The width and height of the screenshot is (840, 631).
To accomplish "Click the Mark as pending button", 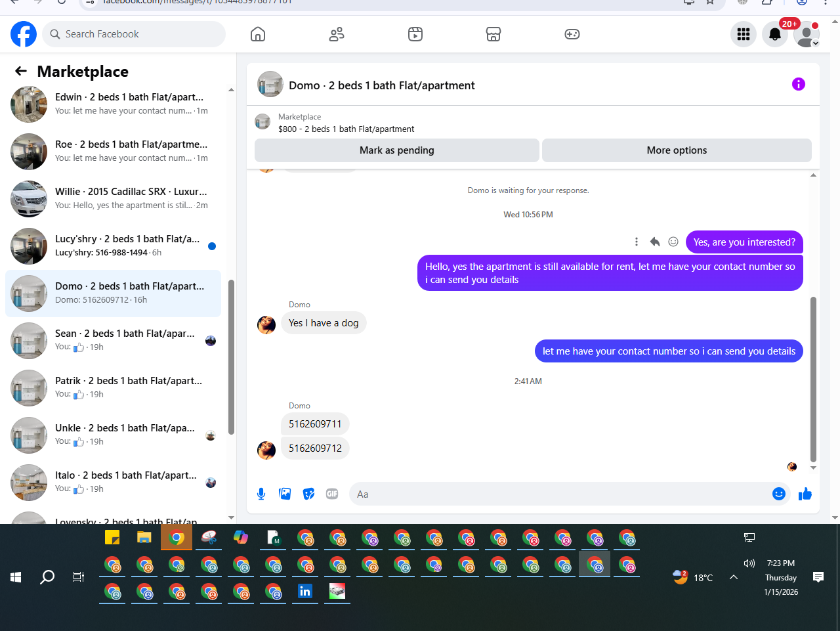I will [x=397, y=150].
